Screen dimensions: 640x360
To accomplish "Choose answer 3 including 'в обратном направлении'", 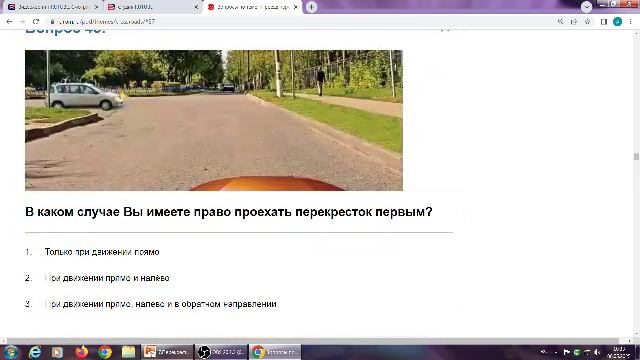I will point(160,304).
